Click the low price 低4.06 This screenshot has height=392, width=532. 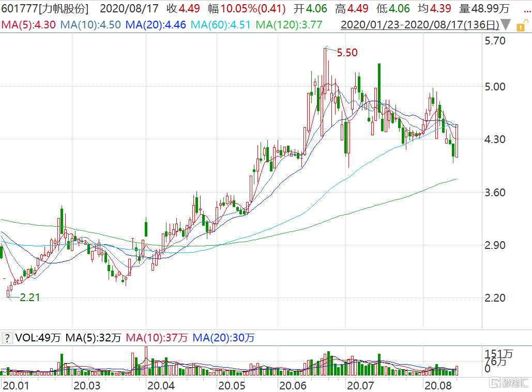(x=393, y=8)
